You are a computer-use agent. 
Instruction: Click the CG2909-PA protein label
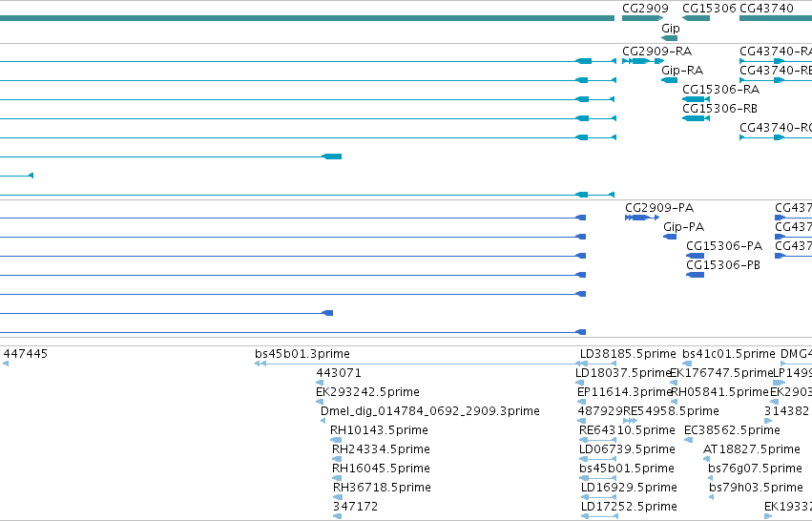[659, 208]
